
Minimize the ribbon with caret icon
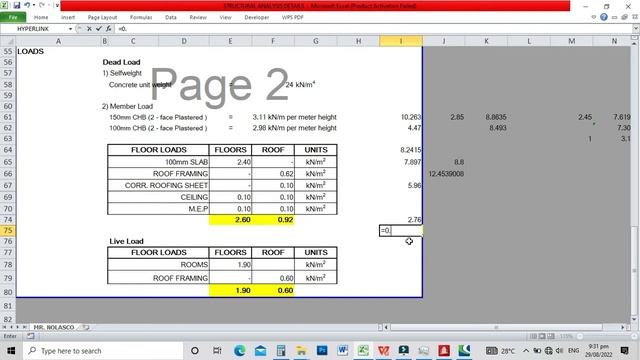point(594,17)
